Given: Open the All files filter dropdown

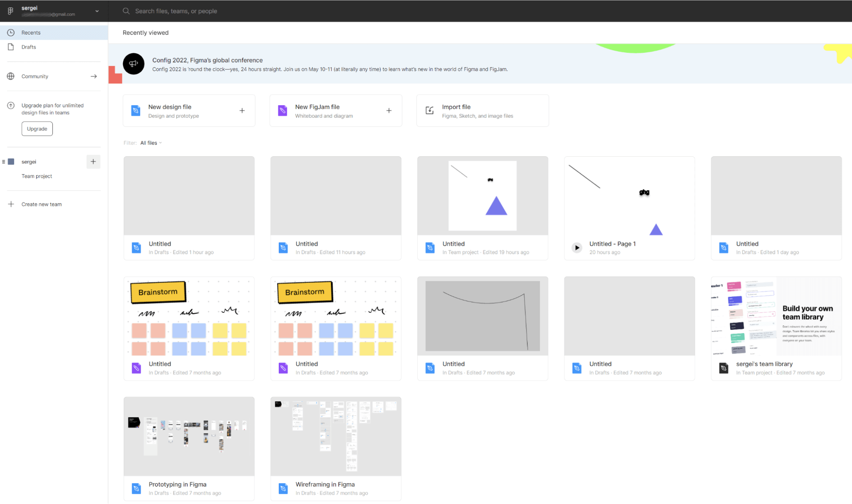Looking at the screenshot, I should tap(151, 143).
